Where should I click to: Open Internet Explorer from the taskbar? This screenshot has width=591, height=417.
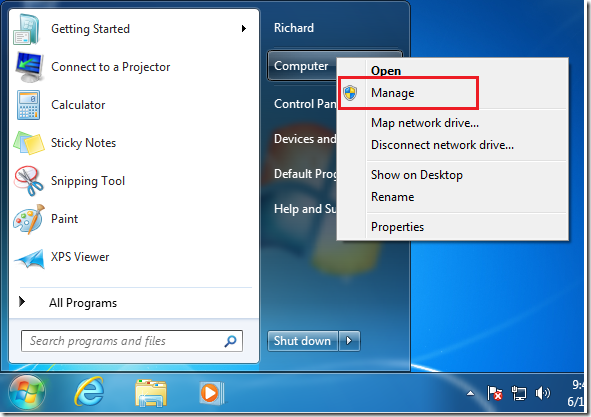point(89,392)
